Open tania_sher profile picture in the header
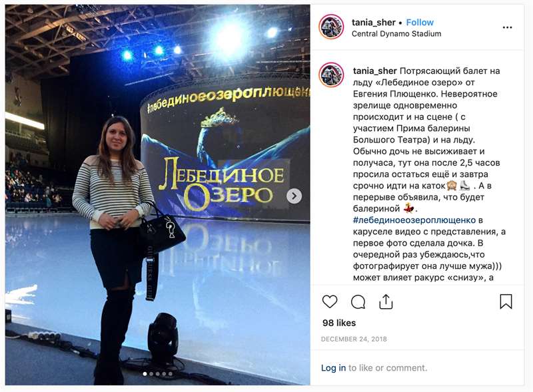 tap(331, 27)
